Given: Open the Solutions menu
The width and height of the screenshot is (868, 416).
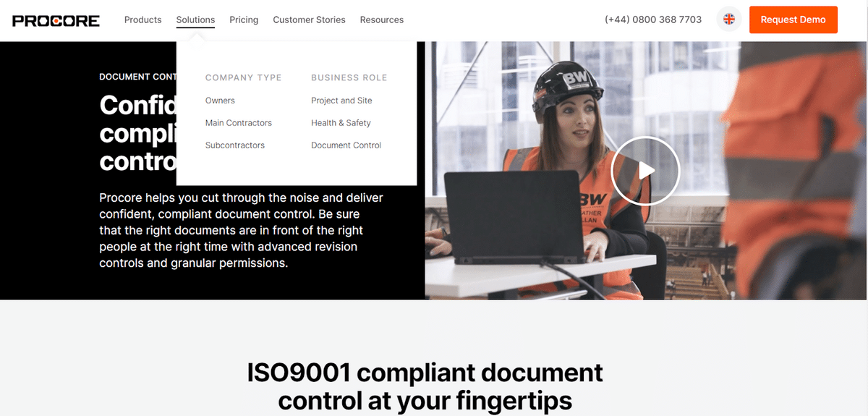Looking at the screenshot, I should [x=195, y=20].
